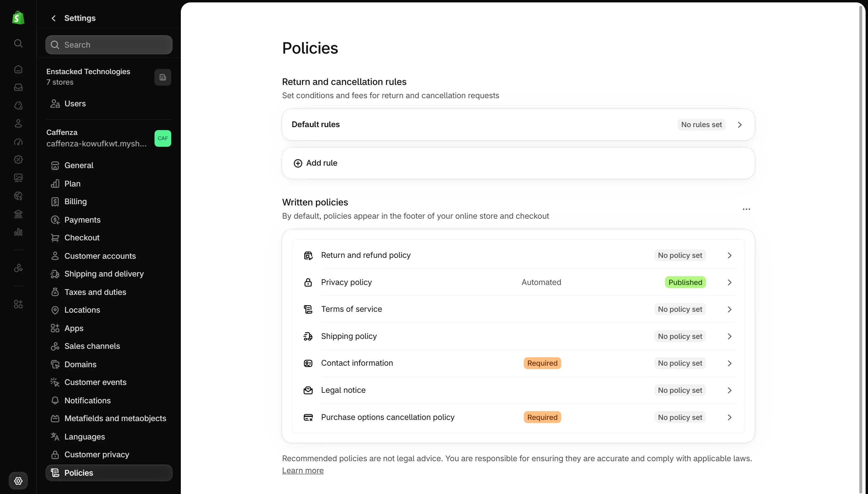Open the Finance bank icon in the left rail
868x494 pixels.
point(18,214)
